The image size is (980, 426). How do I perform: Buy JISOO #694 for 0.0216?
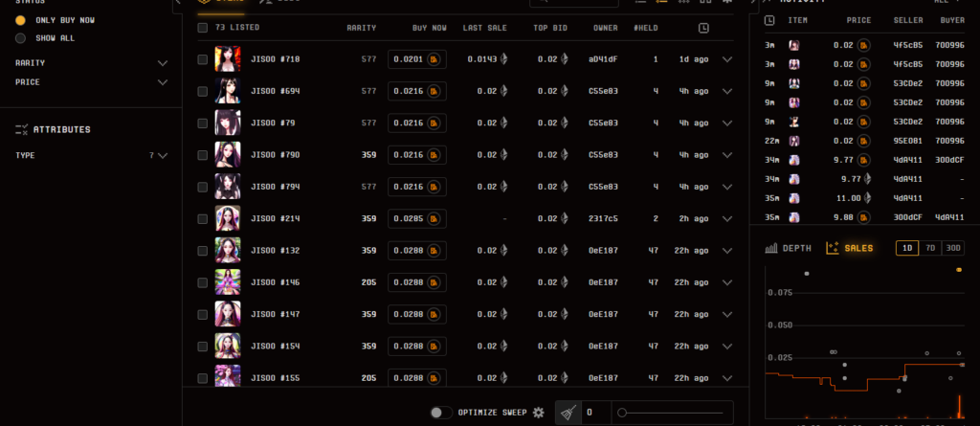coord(417,91)
